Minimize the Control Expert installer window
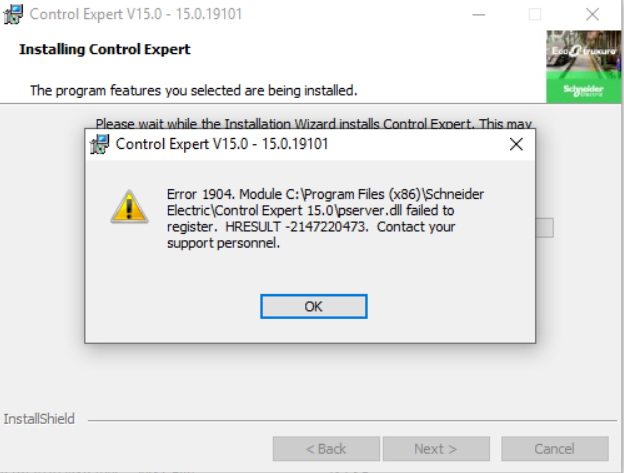This screenshot has height=473, width=624. click(x=479, y=15)
